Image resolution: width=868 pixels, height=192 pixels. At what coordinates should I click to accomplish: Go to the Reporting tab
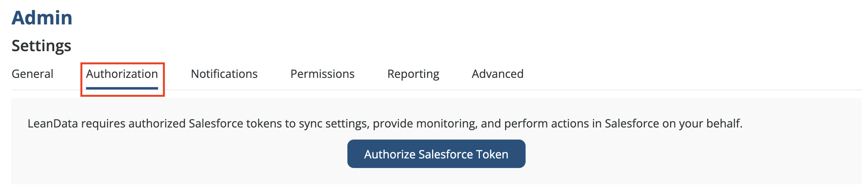(413, 74)
